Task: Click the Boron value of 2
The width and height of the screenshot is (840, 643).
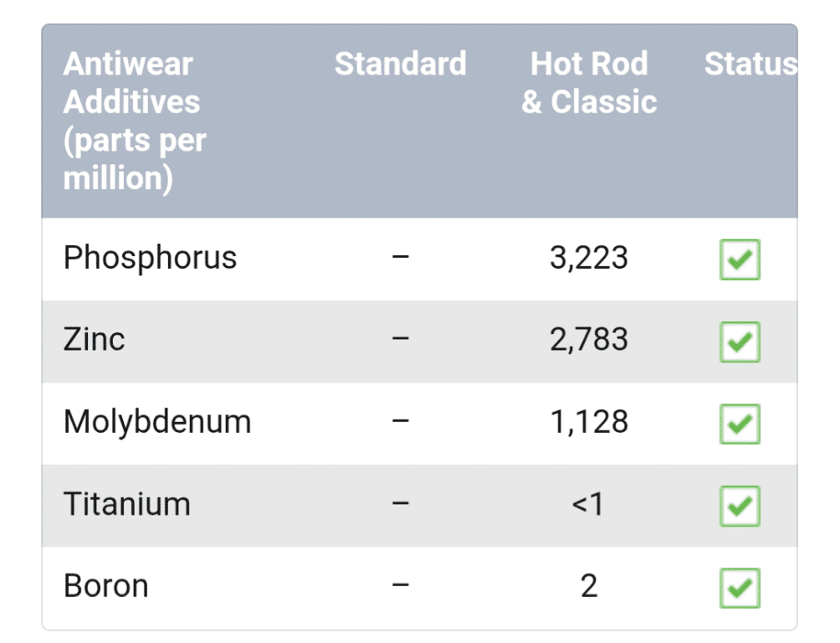Action: point(588,586)
